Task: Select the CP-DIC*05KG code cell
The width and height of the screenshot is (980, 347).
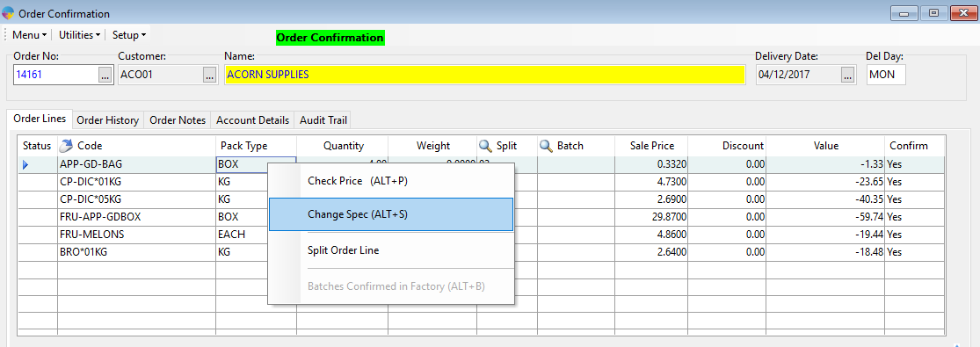Action: [136, 199]
